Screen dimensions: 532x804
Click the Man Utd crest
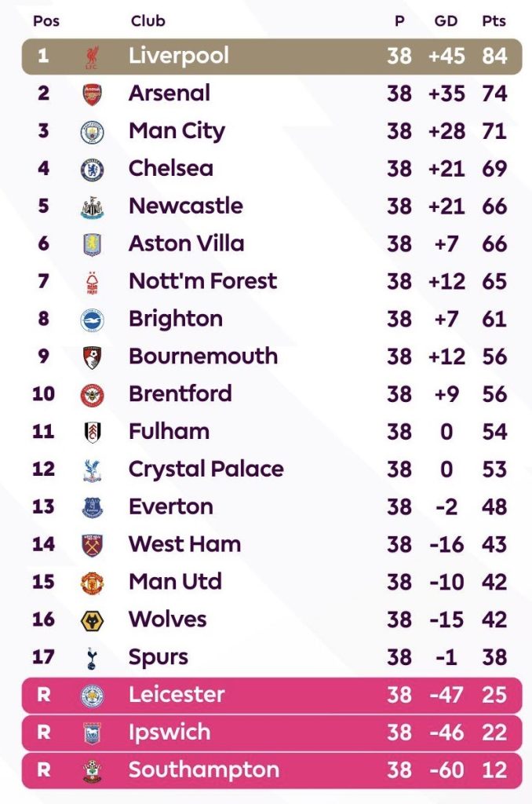pyautogui.click(x=92, y=583)
